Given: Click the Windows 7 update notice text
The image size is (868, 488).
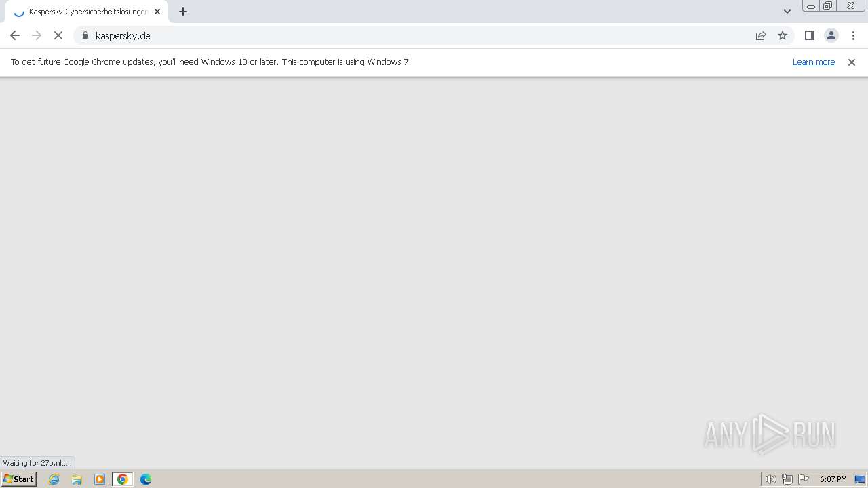Looking at the screenshot, I should [x=211, y=62].
